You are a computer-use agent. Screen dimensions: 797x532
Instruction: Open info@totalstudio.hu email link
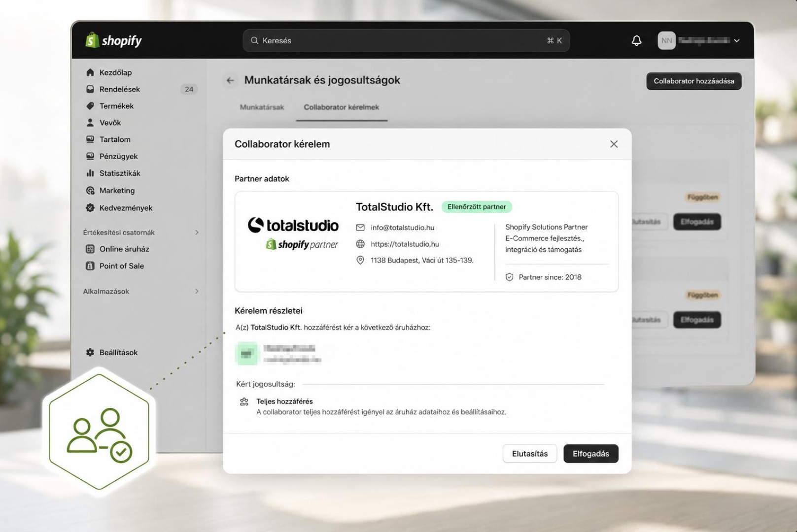(x=403, y=228)
